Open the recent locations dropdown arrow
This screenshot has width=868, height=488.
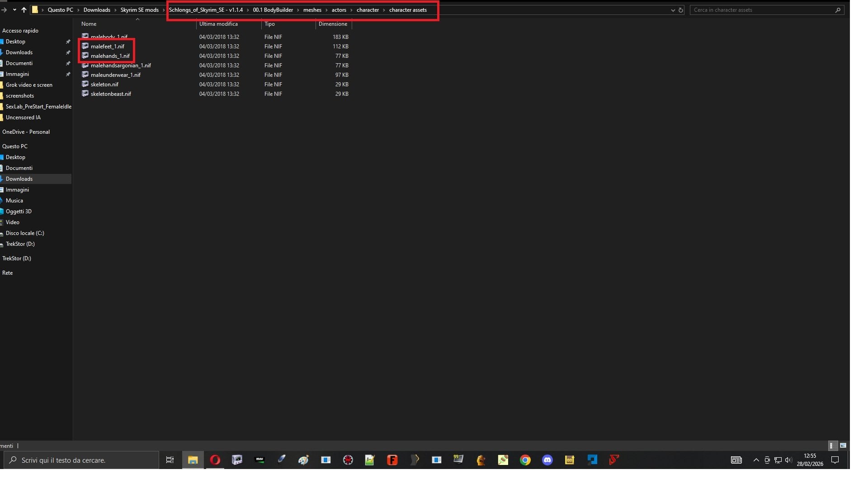[14, 9]
